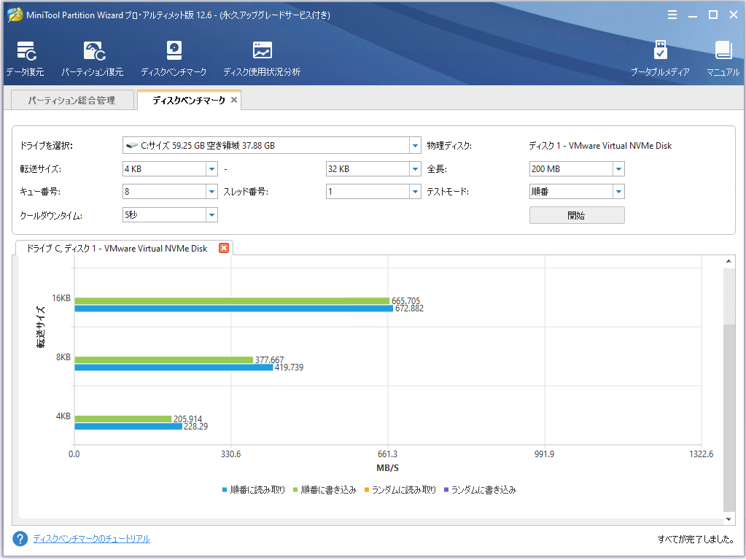This screenshot has width=746, height=560.
Task: Open the データ復元 data recovery tool
Action: pos(26,59)
